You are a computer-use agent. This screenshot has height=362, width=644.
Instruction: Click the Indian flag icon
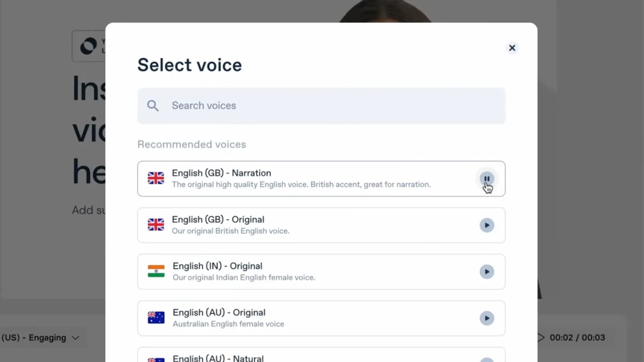pos(156,271)
